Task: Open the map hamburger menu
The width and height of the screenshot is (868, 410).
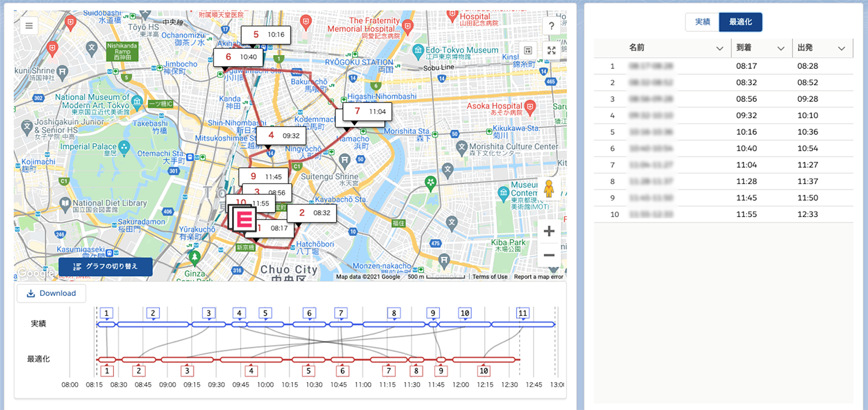Action: pyautogui.click(x=30, y=25)
